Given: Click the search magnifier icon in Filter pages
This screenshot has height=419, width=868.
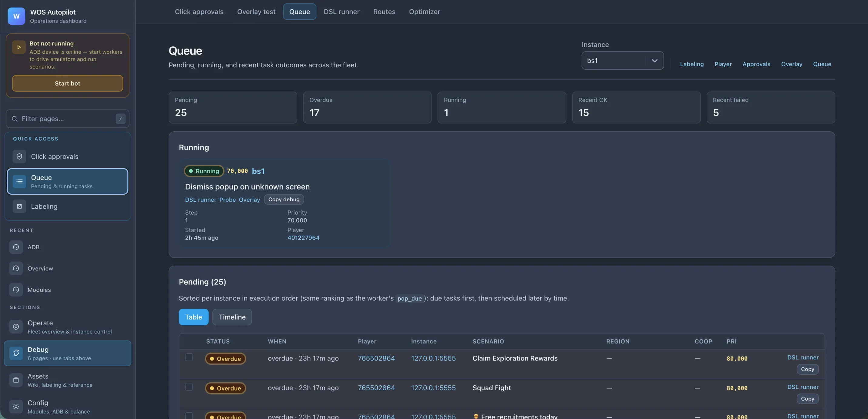Looking at the screenshot, I should tap(15, 119).
